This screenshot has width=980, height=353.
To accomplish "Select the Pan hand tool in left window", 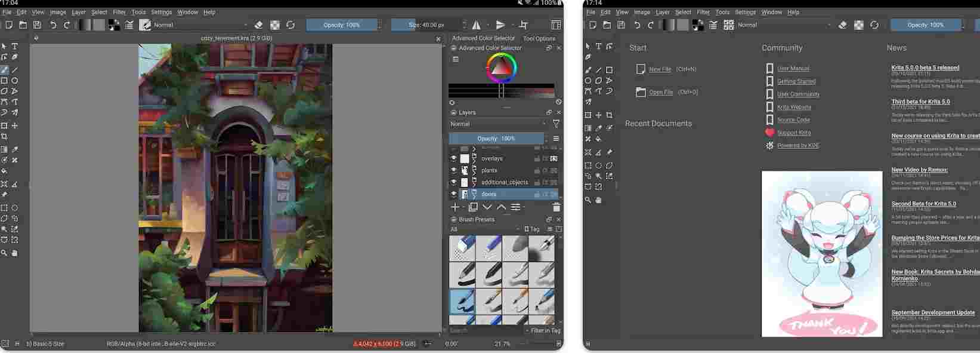I will point(15,253).
